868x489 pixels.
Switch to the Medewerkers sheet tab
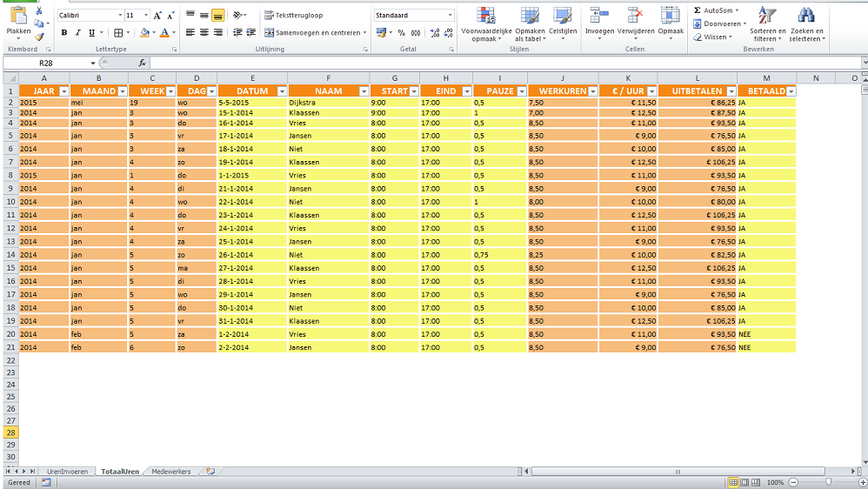[170, 471]
